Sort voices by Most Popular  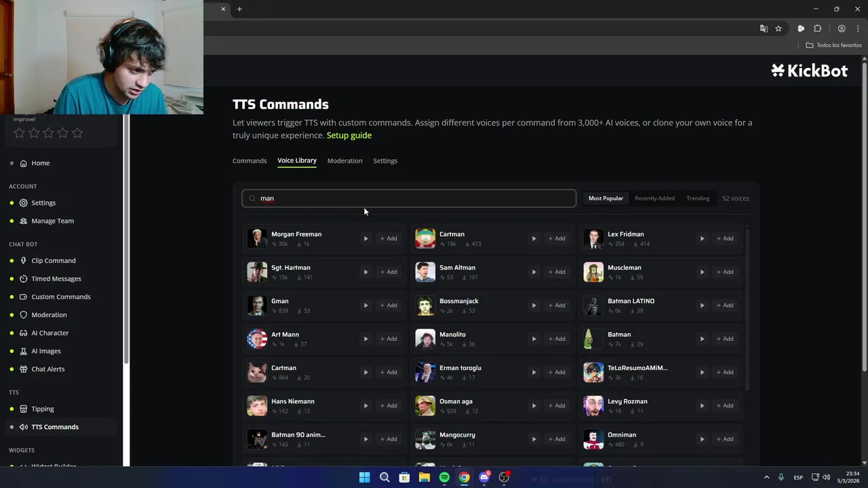606,199
